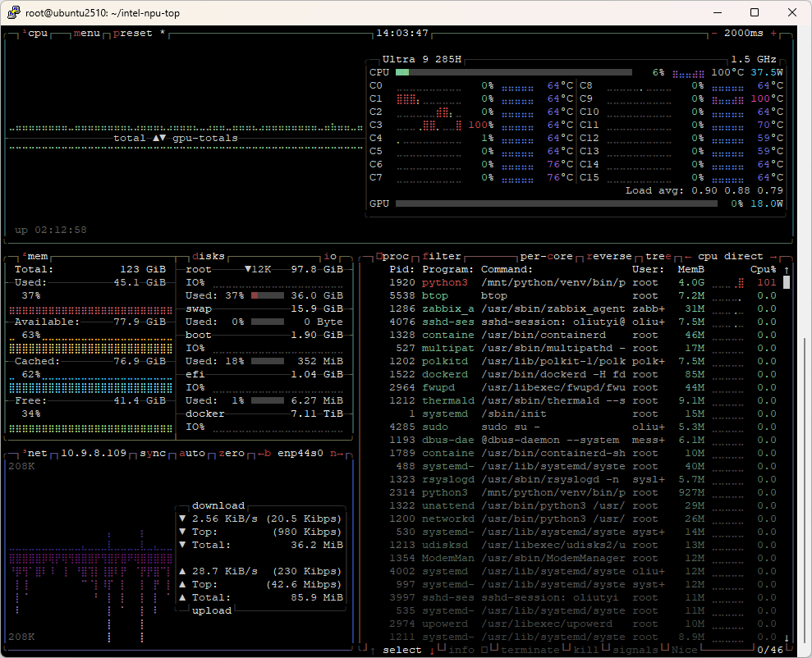The image size is (812, 658).
Task: Click the plus to increase 2000ms interval
Action: point(773,34)
